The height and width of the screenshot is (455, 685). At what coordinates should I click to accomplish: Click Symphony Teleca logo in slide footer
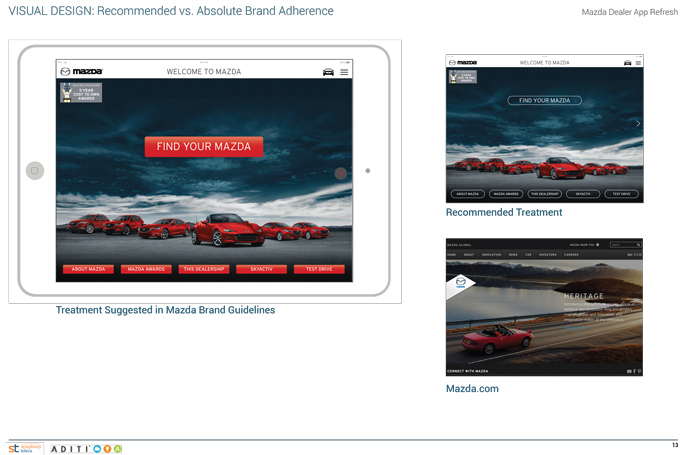click(25, 448)
